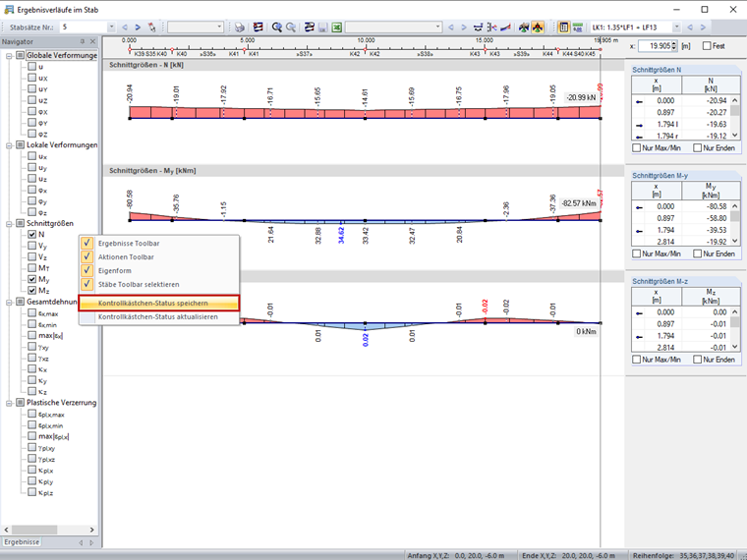Click the flag-colored results icon beside print
The width and height of the screenshot is (747, 560).
tap(258, 28)
